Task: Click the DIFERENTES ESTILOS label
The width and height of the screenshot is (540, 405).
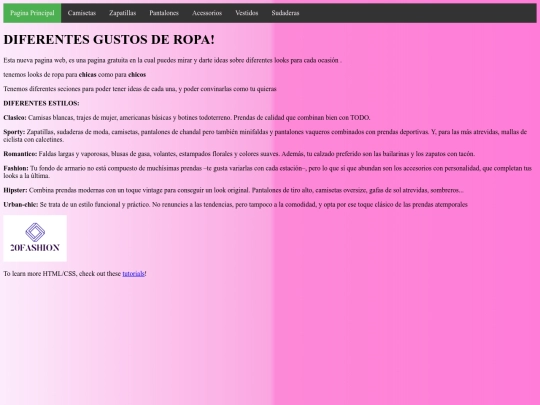Action: click(x=41, y=103)
